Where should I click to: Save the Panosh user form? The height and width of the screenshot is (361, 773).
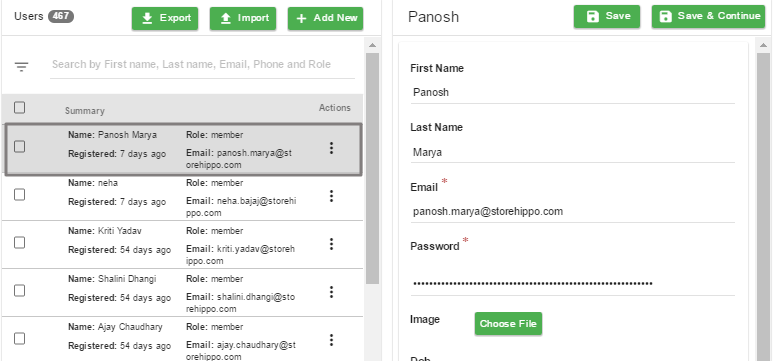pos(607,16)
